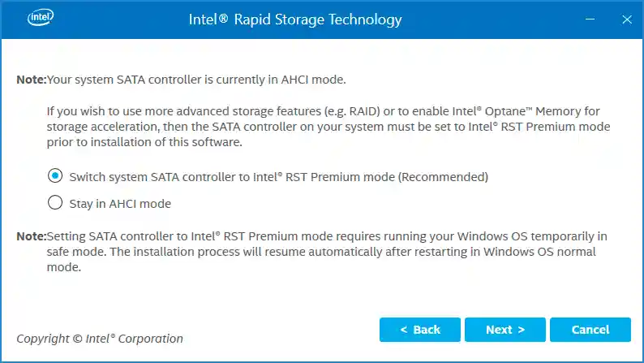Click the 'currently in AHCI mode' sentence
Screen dimensions: 644x363
point(197,80)
